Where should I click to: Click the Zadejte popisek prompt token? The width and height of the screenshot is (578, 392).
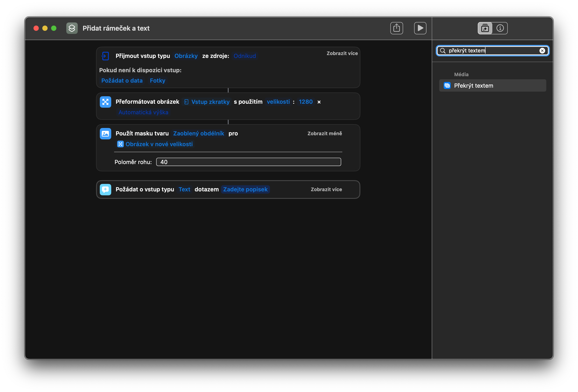[x=245, y=190]
